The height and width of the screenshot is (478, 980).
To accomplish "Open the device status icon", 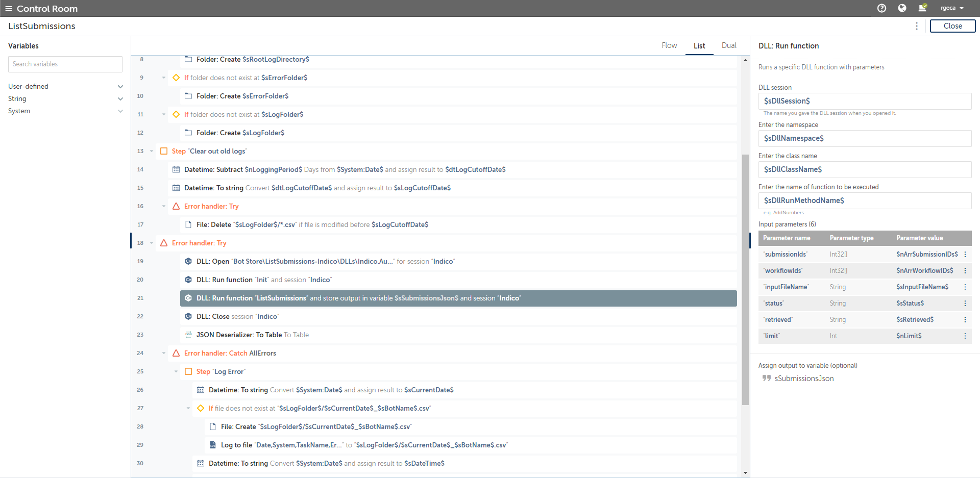I will 922,8.
